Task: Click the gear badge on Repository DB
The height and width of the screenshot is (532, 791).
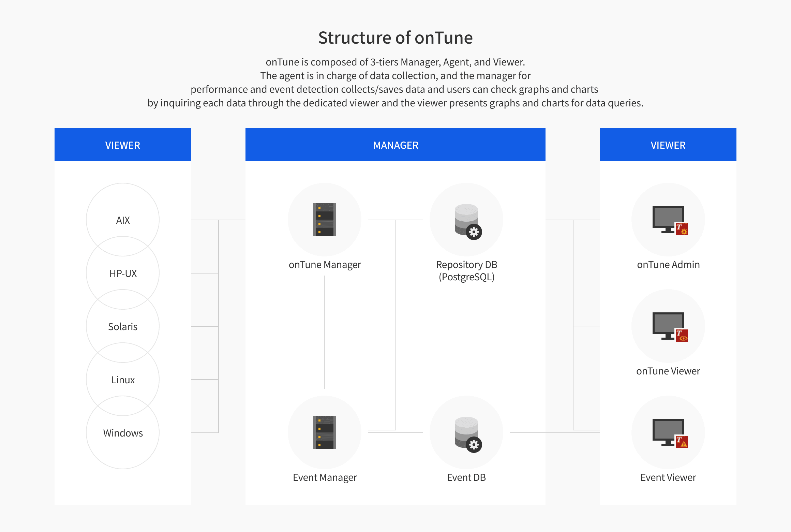Action: [x=474, y=232]
